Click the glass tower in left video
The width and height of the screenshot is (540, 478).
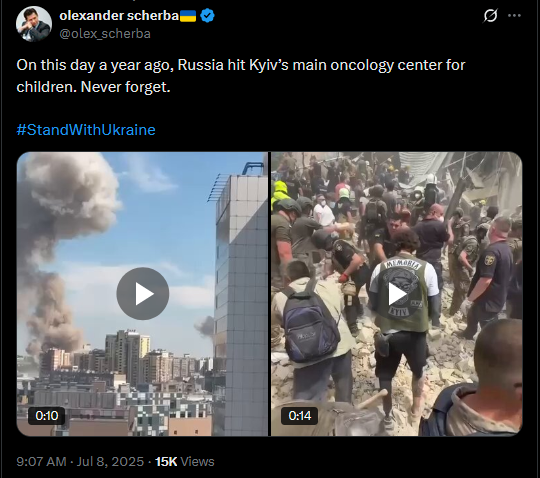pyautogui.click(x=241, y=303)
